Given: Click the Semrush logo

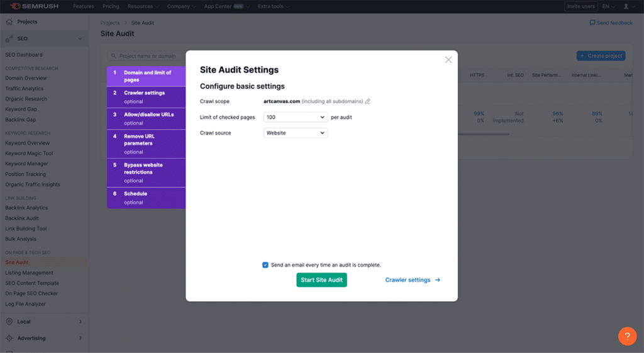Looking at the screenshot, I should click(x=35, y=6).
